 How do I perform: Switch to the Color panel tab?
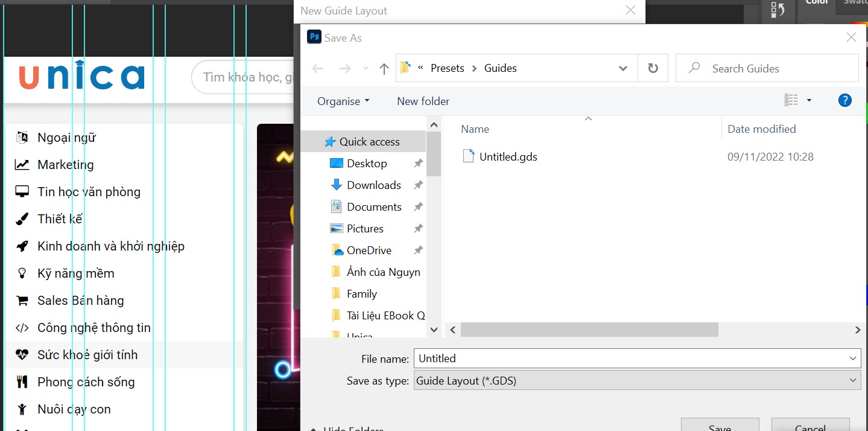pos(816,4)
